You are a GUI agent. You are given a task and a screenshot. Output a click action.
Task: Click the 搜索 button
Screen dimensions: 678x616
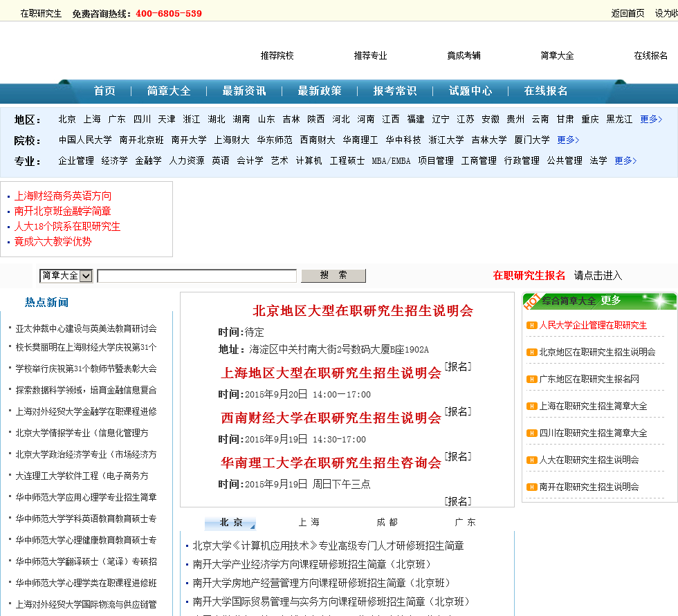[x=333, y=276]
